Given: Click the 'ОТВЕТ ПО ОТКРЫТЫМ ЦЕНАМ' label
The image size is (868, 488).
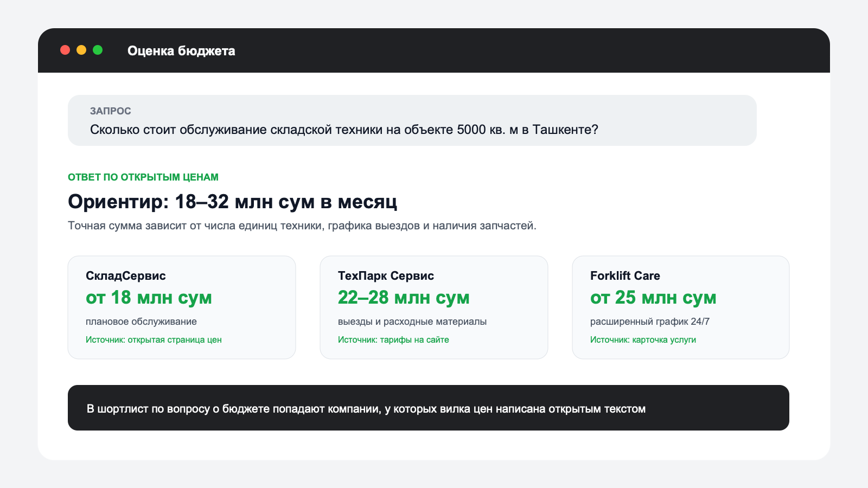Looking at the screenshot, I should pos(143,177).
